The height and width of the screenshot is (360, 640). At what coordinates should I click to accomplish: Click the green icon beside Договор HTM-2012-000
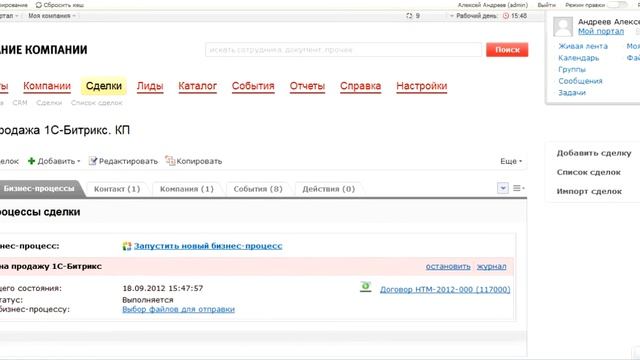coord(366,287)
